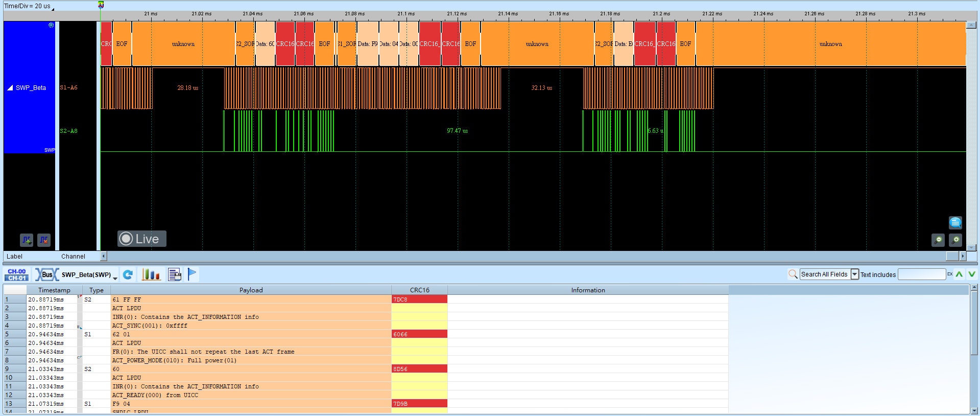The width and height of the screenshot is (980, 416).
Task: Open the blue comment bubble icon
Action: pos(955,222)
